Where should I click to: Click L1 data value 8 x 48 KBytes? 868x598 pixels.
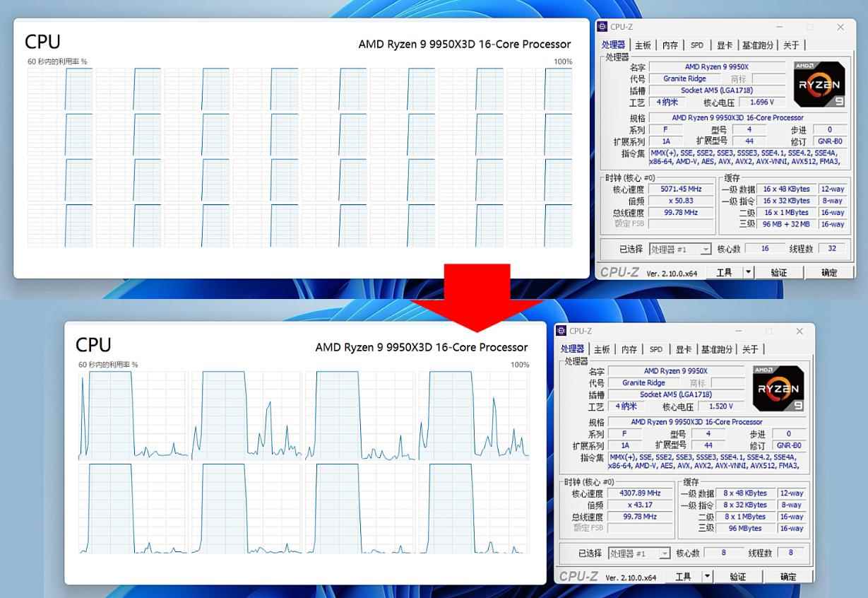click(745, 493)
